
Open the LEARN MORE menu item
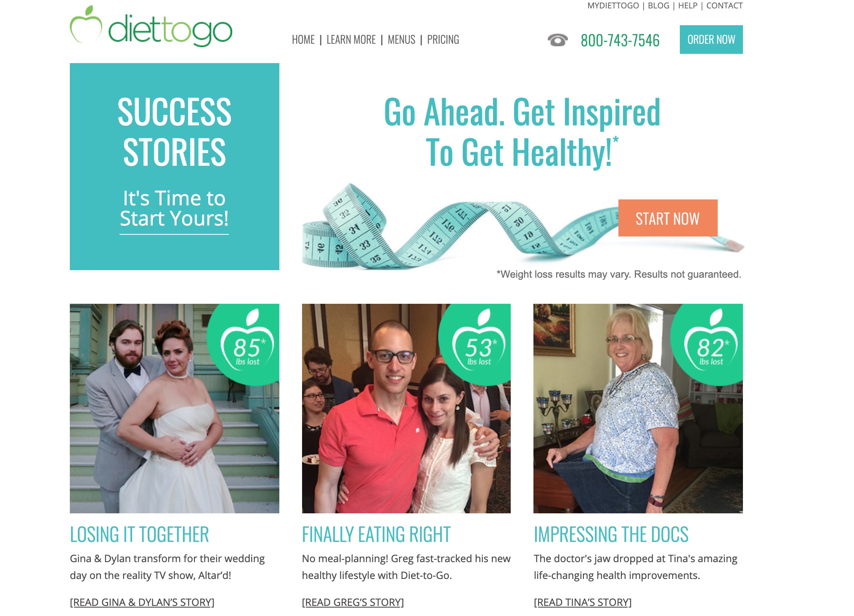coord(351,40)
